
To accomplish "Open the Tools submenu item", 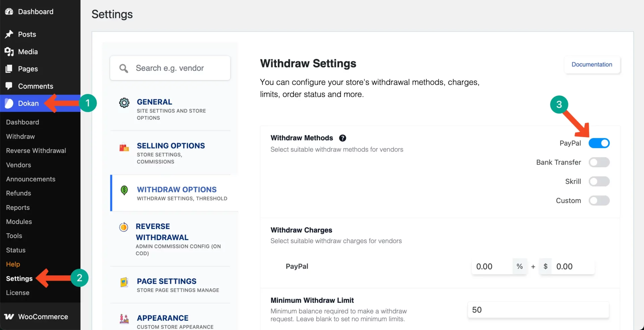I will pos(14,236).
